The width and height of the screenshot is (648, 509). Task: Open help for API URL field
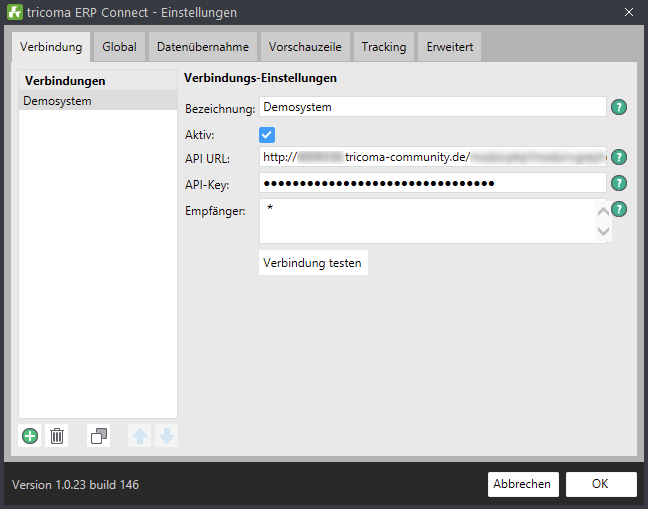619,157
